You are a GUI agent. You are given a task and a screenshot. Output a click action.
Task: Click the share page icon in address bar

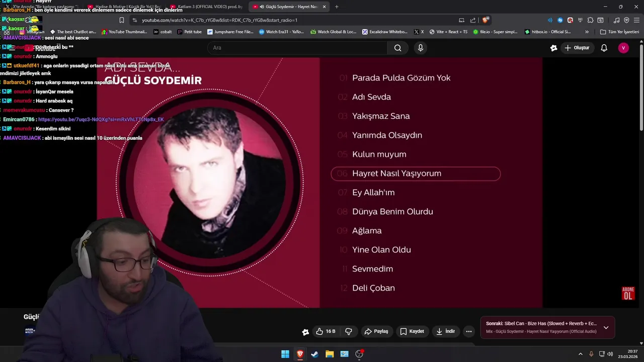pyautogui.click(x=473, y=20)
